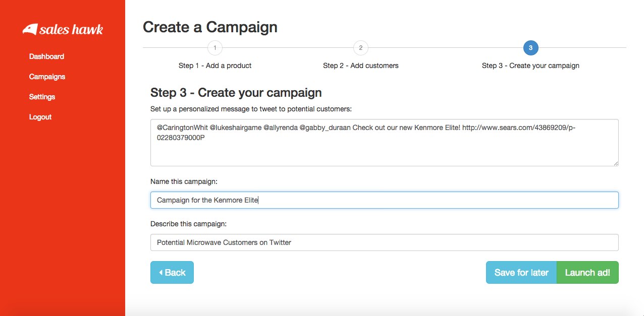This screenshot has width=644, height=316.
Task: Log out using the Logout link
Action: click(40, 117)
